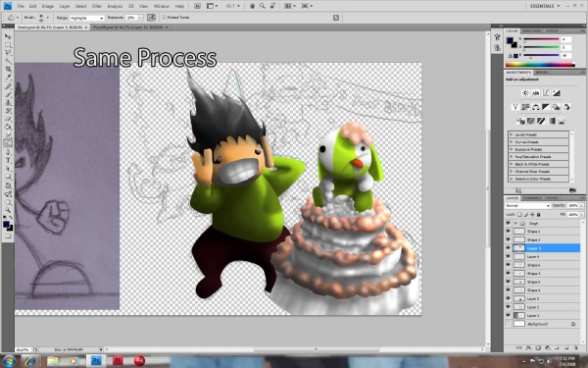Toggle lock transparent pixels
This screenshot has width=588, height=368.
click(x=519, y=214)
